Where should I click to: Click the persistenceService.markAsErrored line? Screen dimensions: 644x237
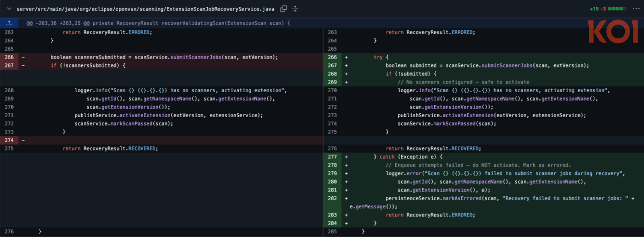point(510,198)
